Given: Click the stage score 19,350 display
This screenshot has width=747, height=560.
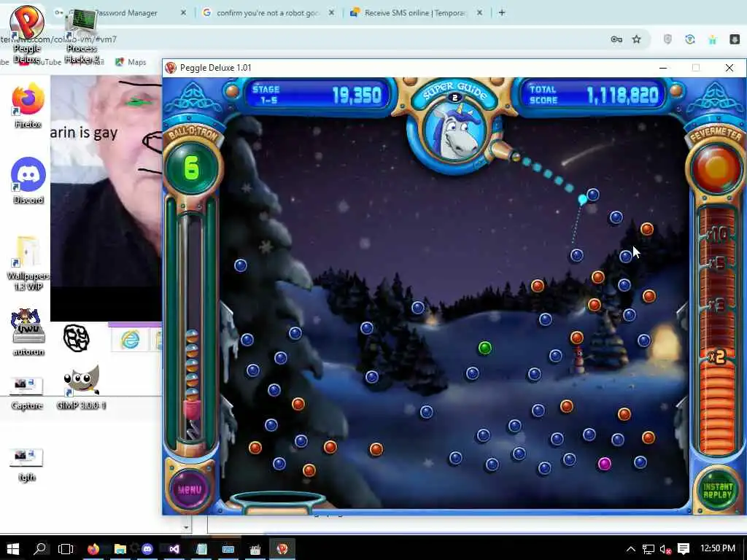Looking at the screenshot, I should pos(357,96).
